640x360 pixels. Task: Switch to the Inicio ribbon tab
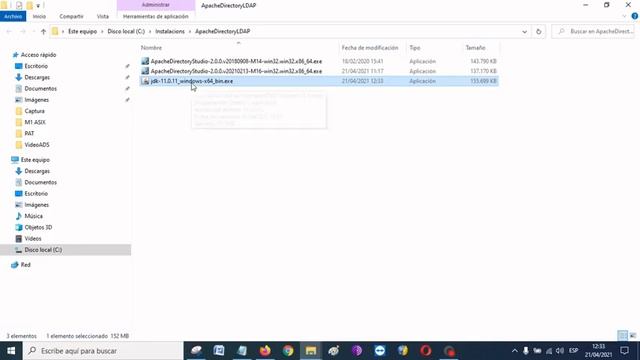tap(39, 16)
